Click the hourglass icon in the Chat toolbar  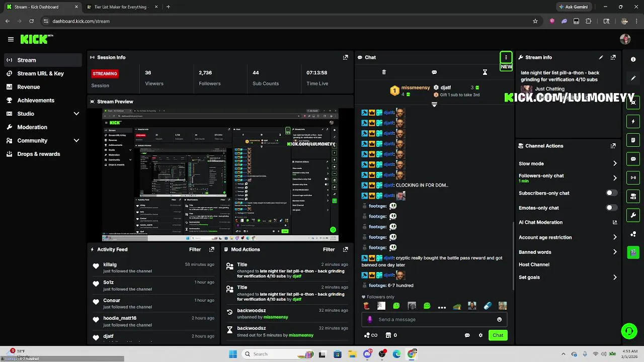coord(485,72)
